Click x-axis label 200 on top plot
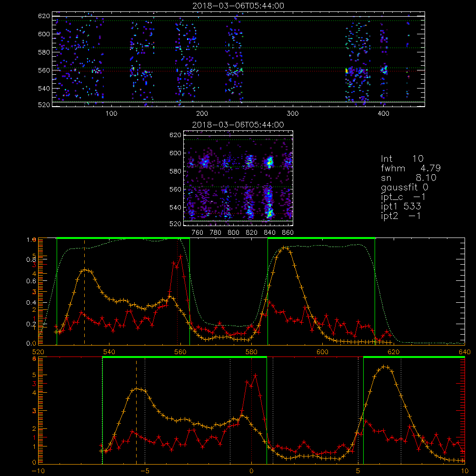Screen dimensions: 476x476 pos(202,114)
